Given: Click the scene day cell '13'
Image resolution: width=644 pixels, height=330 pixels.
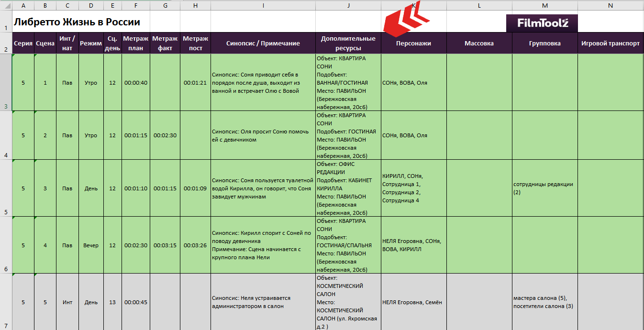Looking at the screenshot, I should click(x=112, y=302).
